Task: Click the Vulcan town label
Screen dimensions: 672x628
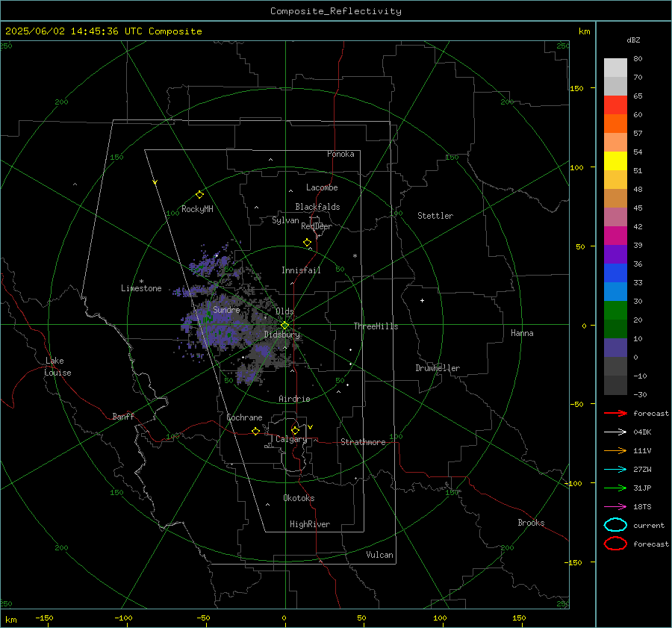Action: tap(379, 555)
